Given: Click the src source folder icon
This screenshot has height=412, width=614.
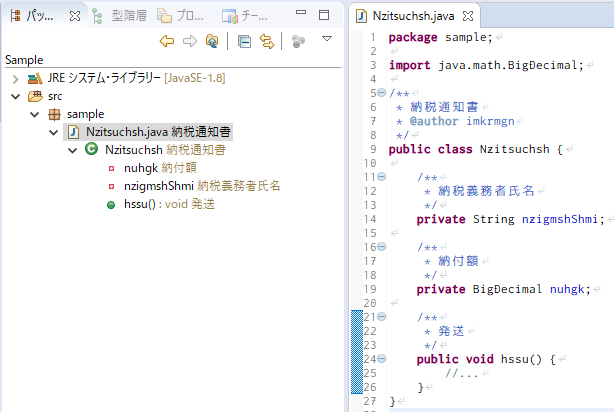Looking at the screenshot, I should point(35,96).
